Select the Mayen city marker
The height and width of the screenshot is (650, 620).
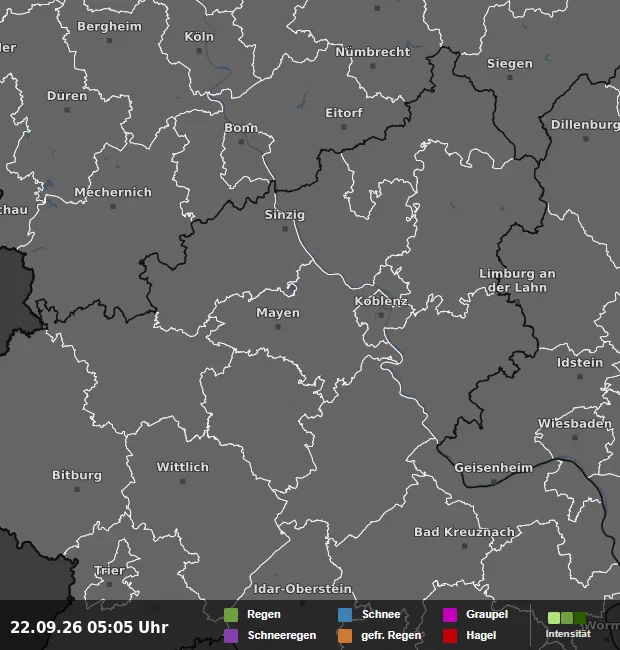tap(278, 327)
